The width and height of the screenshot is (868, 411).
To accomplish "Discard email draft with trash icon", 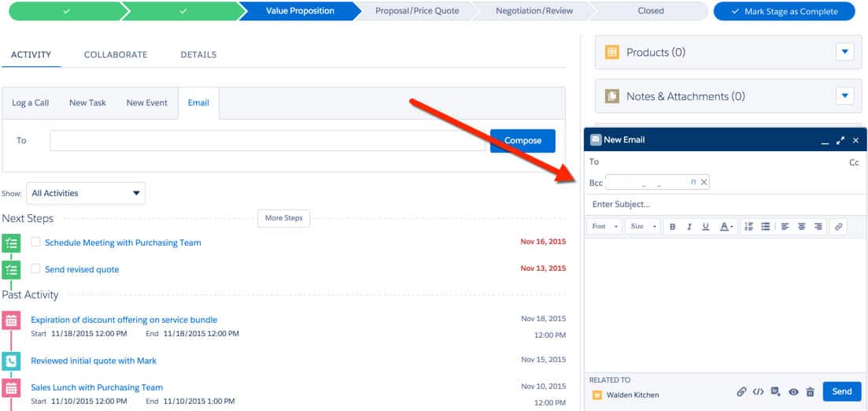I will (810, 392).
